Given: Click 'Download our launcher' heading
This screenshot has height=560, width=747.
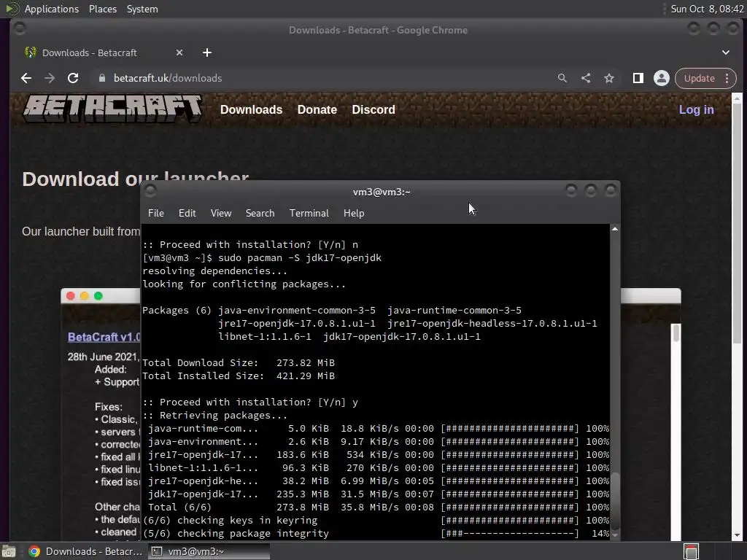Looking at the screenshot, I should [135, 178].
